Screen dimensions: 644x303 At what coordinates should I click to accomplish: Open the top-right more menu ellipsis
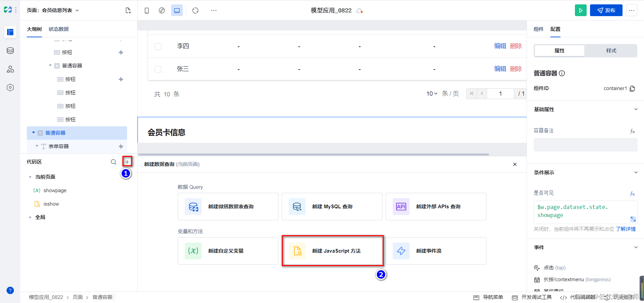coord(631,10)
